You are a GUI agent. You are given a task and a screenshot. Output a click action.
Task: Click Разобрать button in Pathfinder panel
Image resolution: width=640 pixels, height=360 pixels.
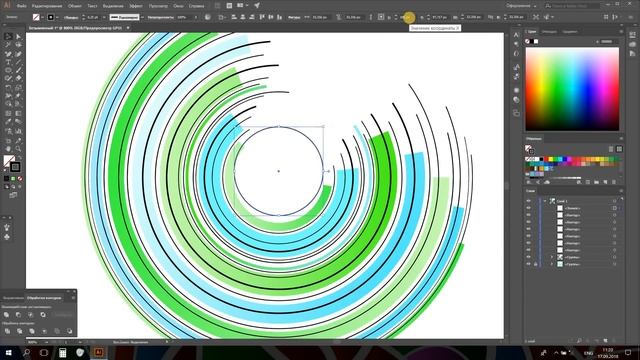click(63, 315)
